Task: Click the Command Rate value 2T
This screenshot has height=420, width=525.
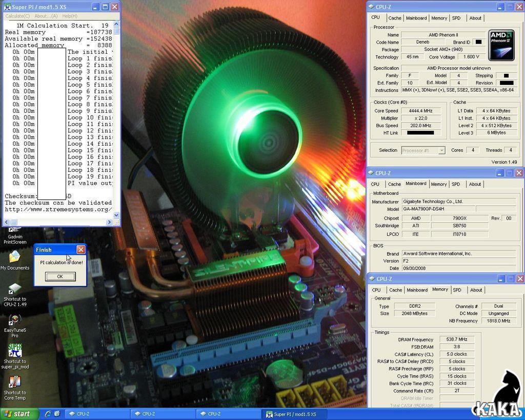Action: pos(457,391)
